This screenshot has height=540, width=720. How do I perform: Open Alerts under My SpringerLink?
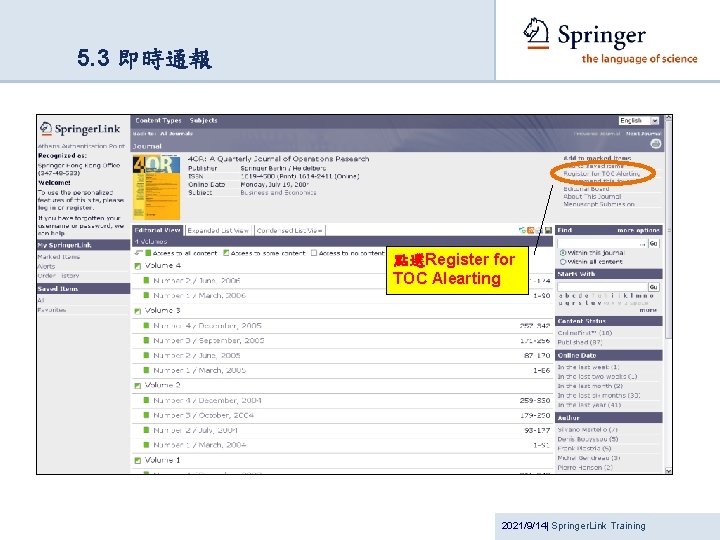click(46, 266)
